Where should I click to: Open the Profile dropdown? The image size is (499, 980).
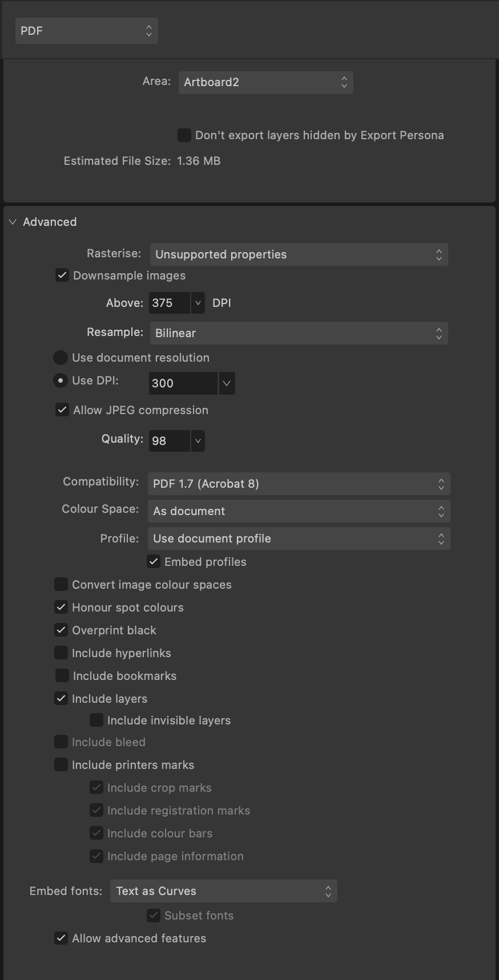tap(299, 538)
